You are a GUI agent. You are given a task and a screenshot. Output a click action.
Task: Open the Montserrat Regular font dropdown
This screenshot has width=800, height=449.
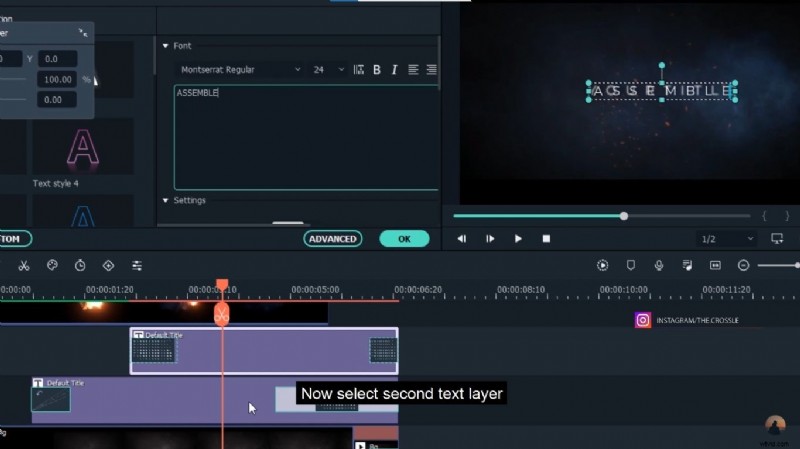point(240,70)
